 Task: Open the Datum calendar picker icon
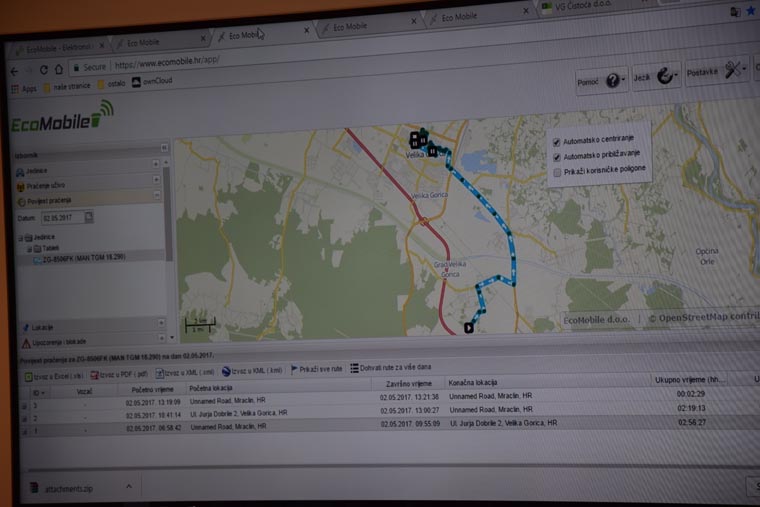[89, 217]
